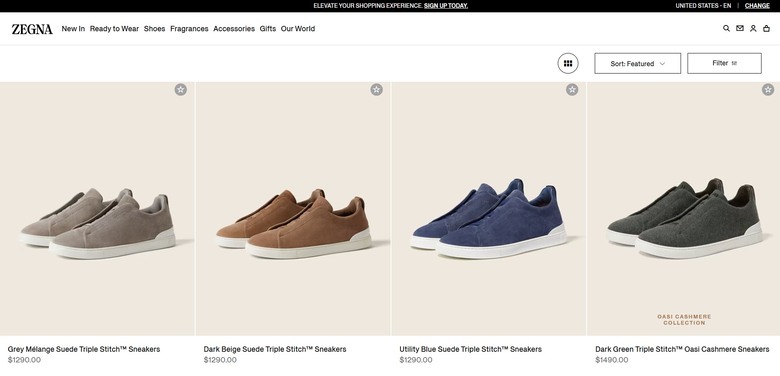Image resolution: width=780 pixels, height=376 pixels.
Task: Open the Our World menu
Action: (297, 29)
